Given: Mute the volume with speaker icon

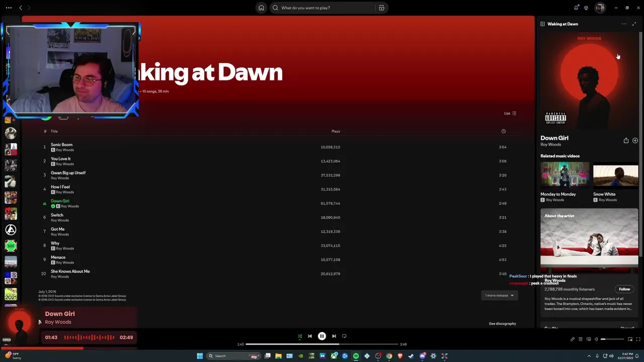Looking at the screenshot, I should click(596, 339).
